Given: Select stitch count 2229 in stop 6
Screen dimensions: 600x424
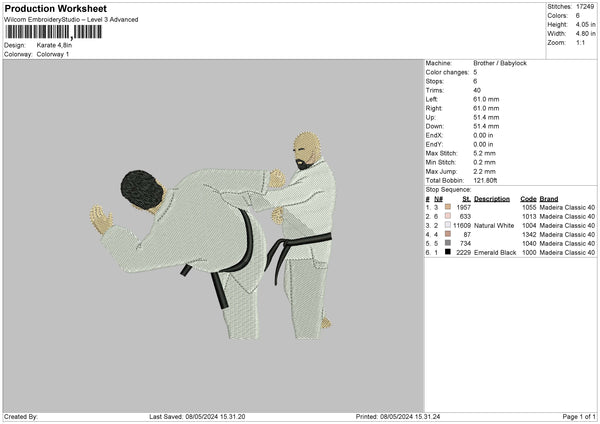Looking at the screenshot, I should [x=463, y=253].
